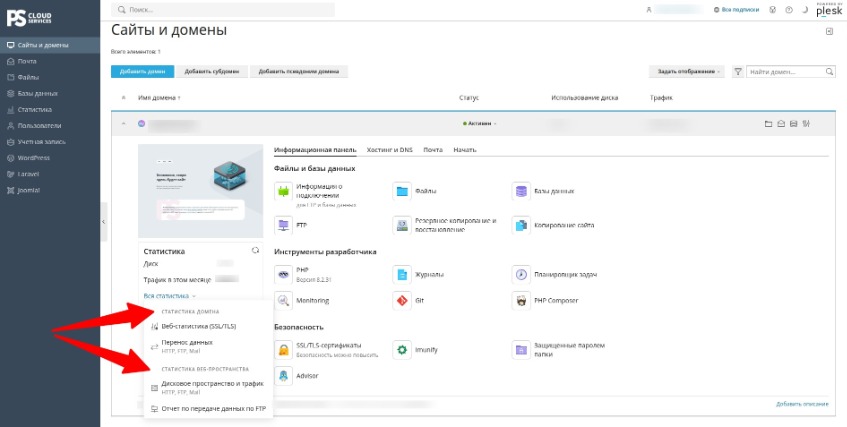Open the Активен status dropdown
This screenshot has width=847, height=427.
pos(480,124)
